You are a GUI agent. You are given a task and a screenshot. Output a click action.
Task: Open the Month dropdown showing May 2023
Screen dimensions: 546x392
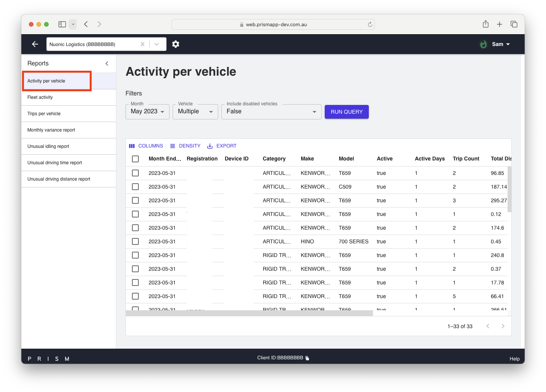(x=148, y=112)
